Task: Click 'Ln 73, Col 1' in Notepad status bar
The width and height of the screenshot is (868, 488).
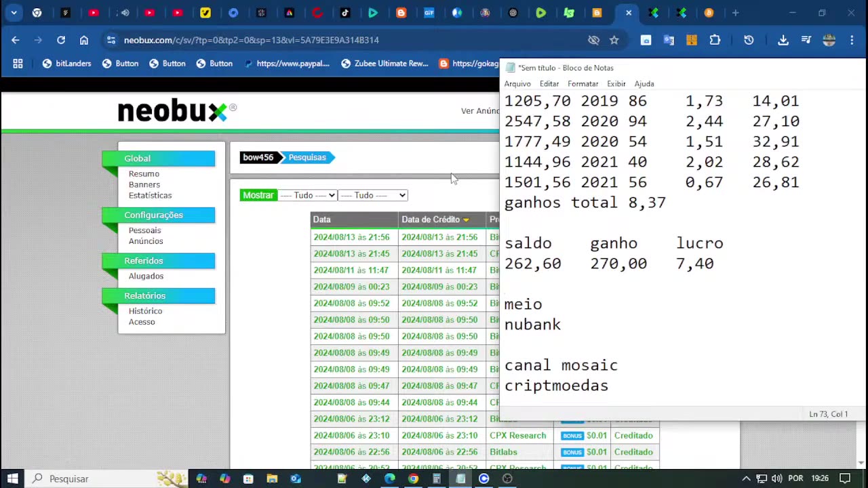Action: pyautogui.click(x=828, y=414)
